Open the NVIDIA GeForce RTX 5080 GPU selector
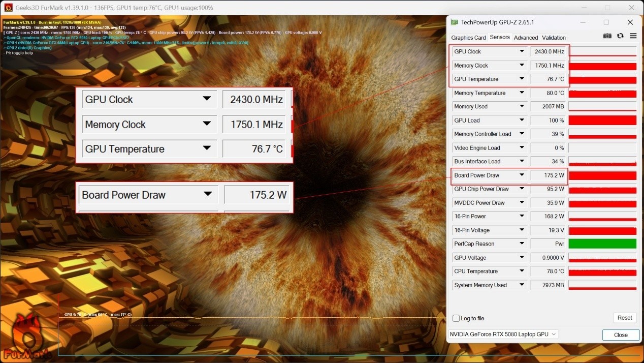 coord(503,334)
